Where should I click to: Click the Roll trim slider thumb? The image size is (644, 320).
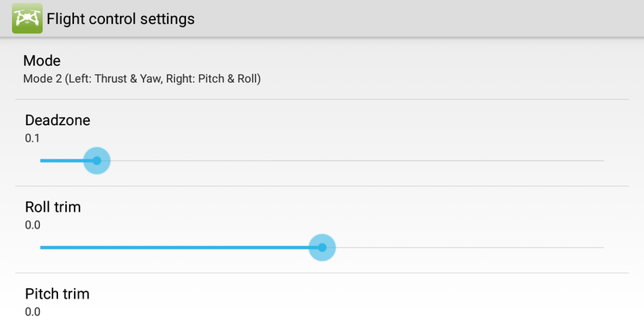322,247
